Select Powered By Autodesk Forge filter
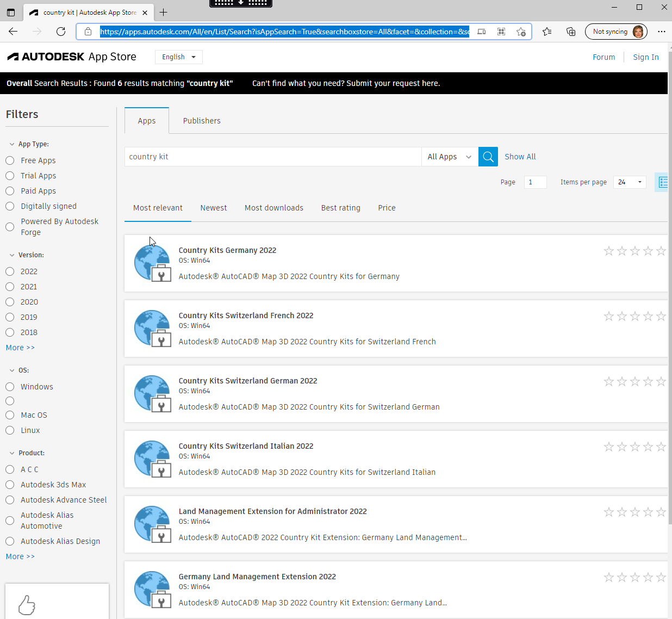This screenshot has width=672, height=619. click(x=10, y=227)
